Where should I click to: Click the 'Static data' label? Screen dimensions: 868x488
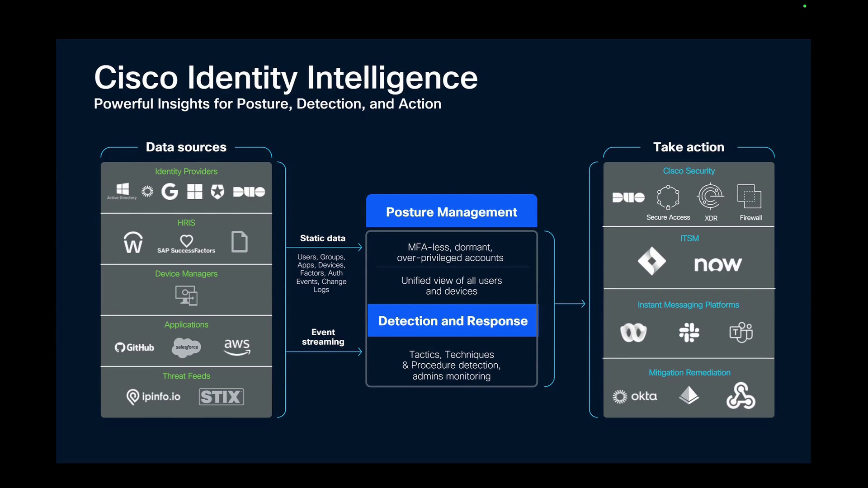pos(323,238)
